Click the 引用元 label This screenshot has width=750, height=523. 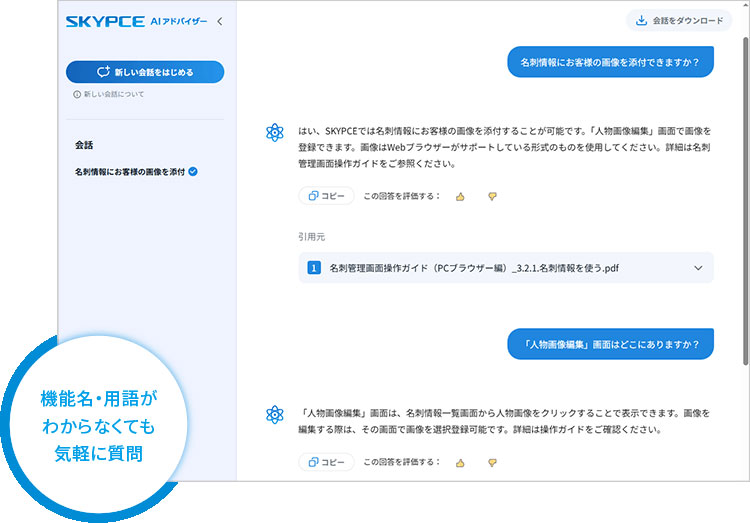pos(311,237)
